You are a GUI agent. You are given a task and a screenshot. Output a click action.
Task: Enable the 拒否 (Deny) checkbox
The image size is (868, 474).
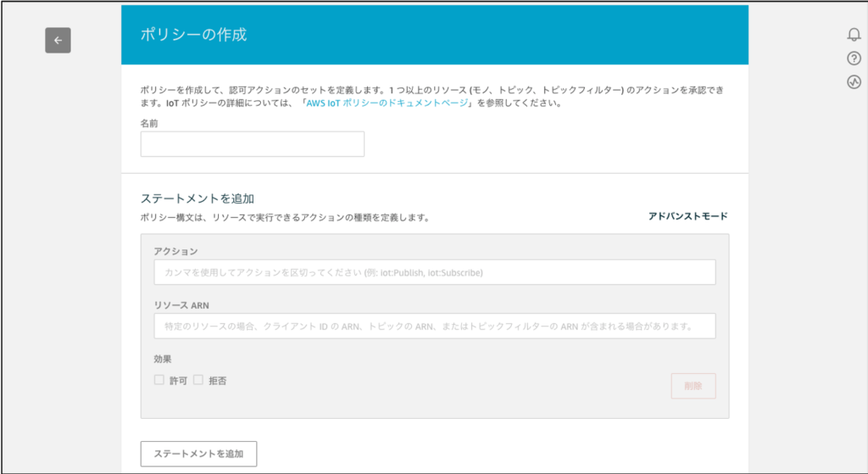pyautogui.click(x=198, y=380)
